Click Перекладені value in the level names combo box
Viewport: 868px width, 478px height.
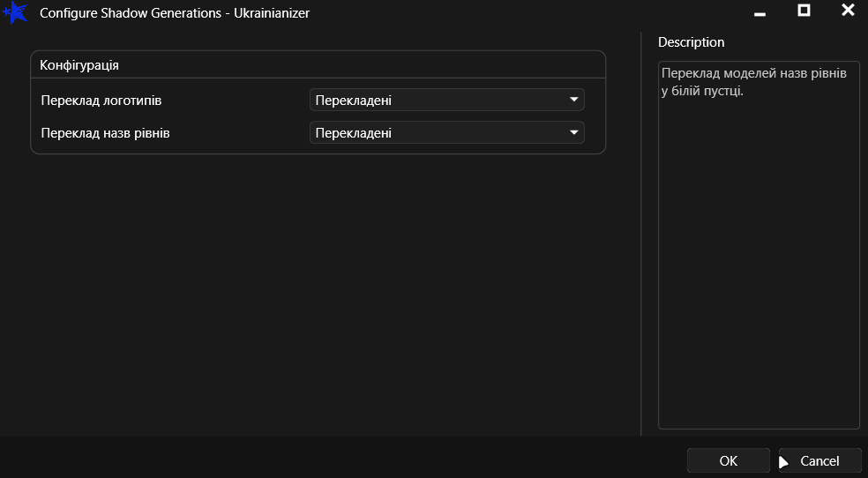(x=354, y=133)
